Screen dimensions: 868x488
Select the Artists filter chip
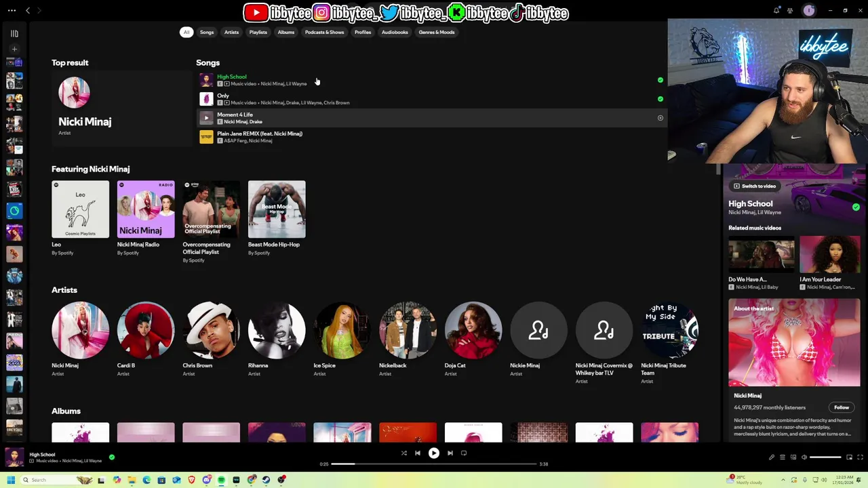pos(231,32)
